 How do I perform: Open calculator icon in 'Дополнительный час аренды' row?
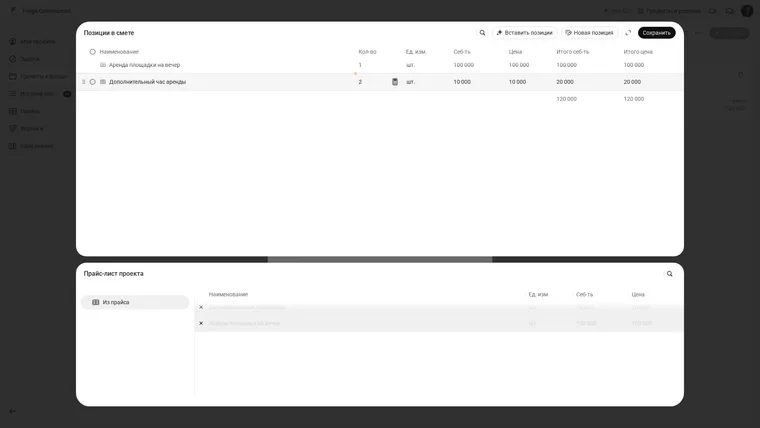coord(395,82)
